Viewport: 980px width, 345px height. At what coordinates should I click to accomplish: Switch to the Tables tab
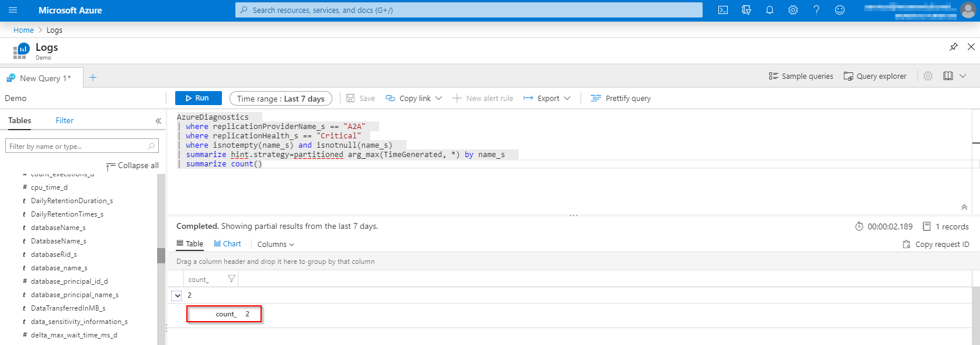[x=20, y=120]
